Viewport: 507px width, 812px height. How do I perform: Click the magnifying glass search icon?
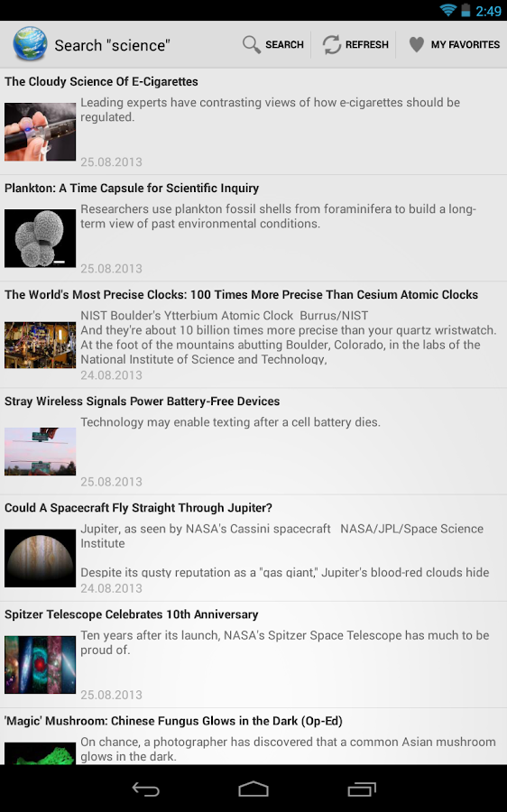(251, 44)
